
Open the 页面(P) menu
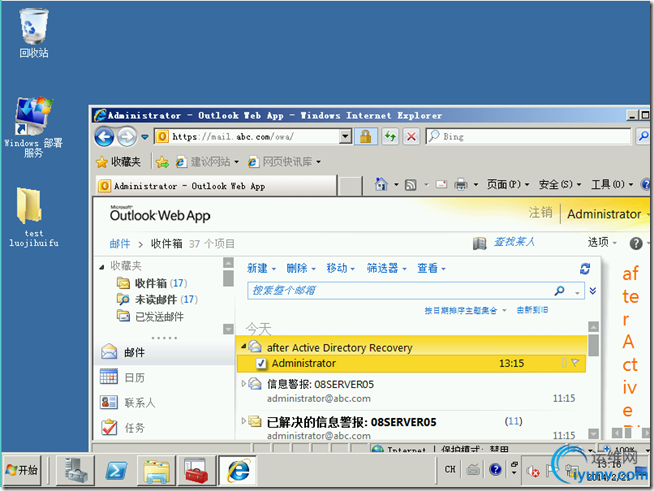508,184
